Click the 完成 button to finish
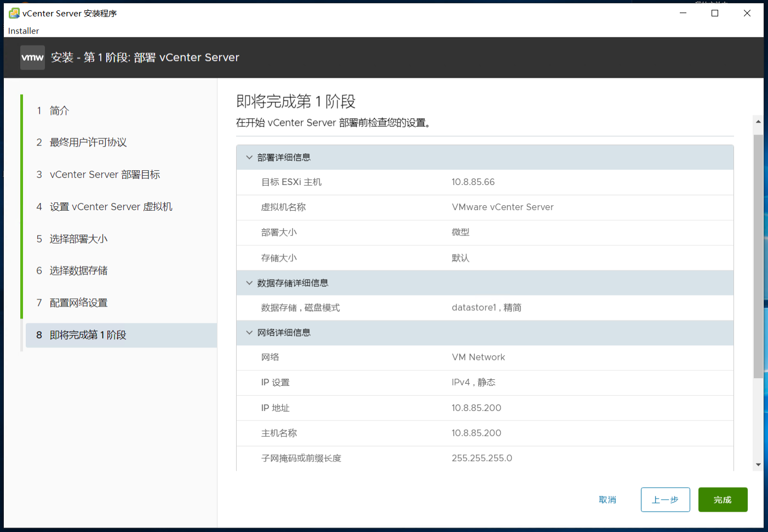The image size is (768, 532). 723,499
